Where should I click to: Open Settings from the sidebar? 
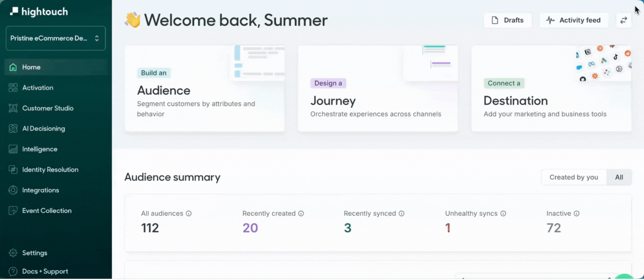[x=34, y=253]
